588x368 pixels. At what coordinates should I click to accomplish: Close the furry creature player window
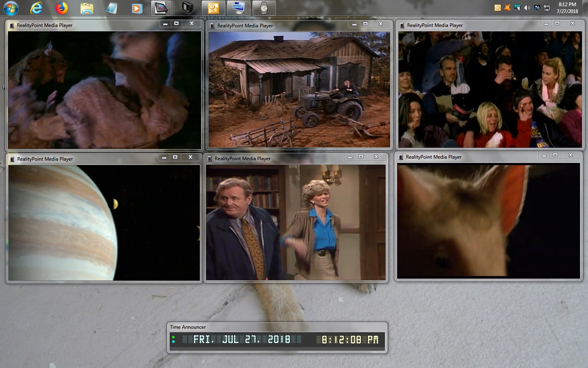pyautogui.click(x=192, y=24)
